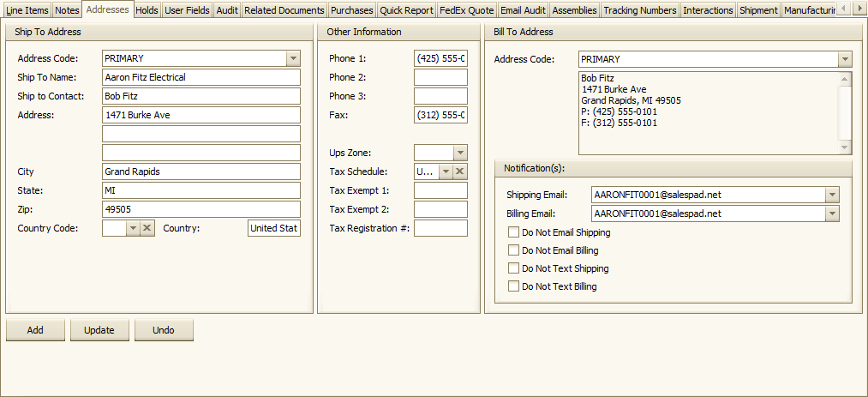This screenshot has width=868, height=397.
Task: Expand Ship To Address Code dropdown
Action: coord(293,58)
